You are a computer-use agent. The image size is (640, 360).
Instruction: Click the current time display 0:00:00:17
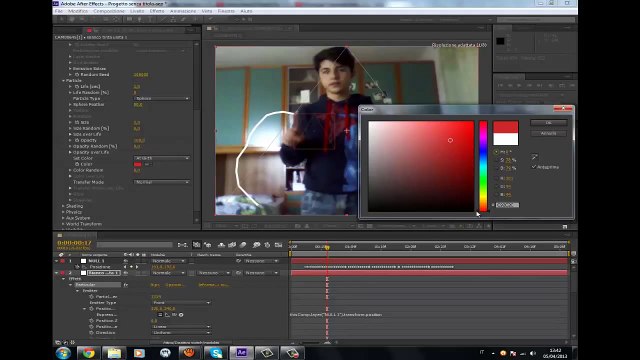[74, 243]
